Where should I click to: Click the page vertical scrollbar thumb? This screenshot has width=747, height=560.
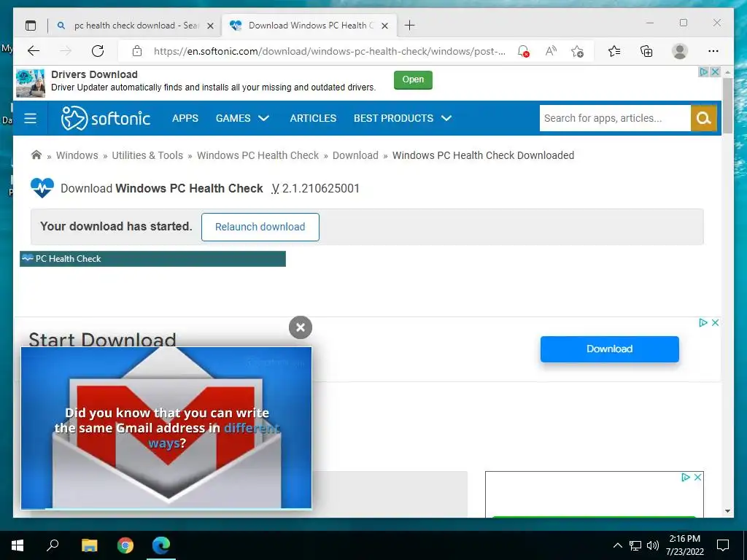click(x=727, y=106)
